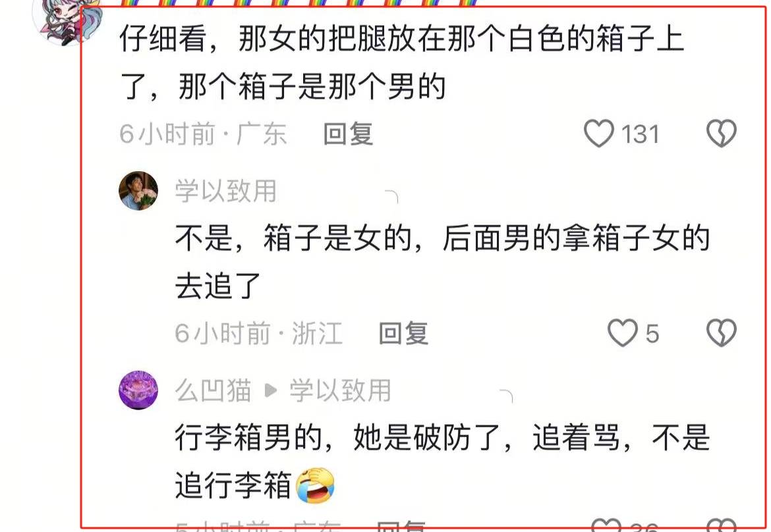Click the arrow between 么凹猫 and 学以致用
The height and width of the screenshot is (532, 771).
click(x=270, y=390)
